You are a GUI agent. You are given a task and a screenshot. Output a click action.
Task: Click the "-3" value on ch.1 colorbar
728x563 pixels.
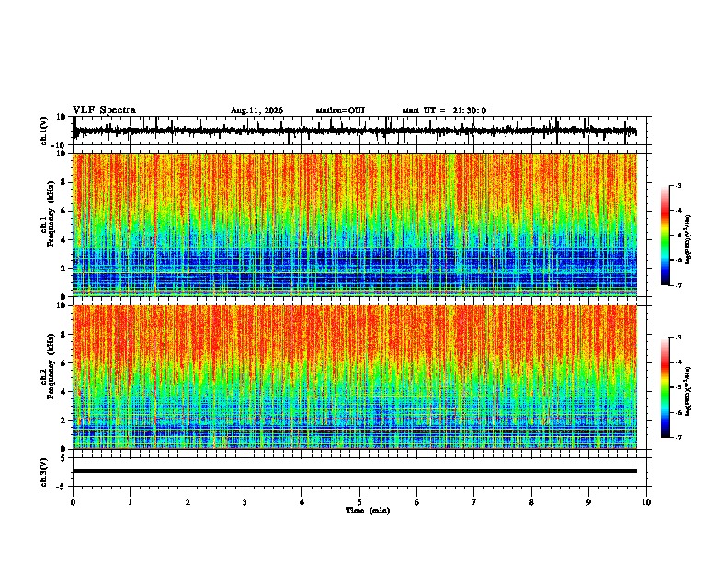click(x=677, y=186)
